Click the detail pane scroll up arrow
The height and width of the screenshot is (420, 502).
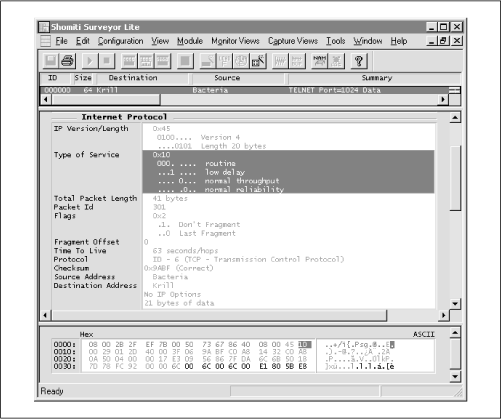click(455, 117)
